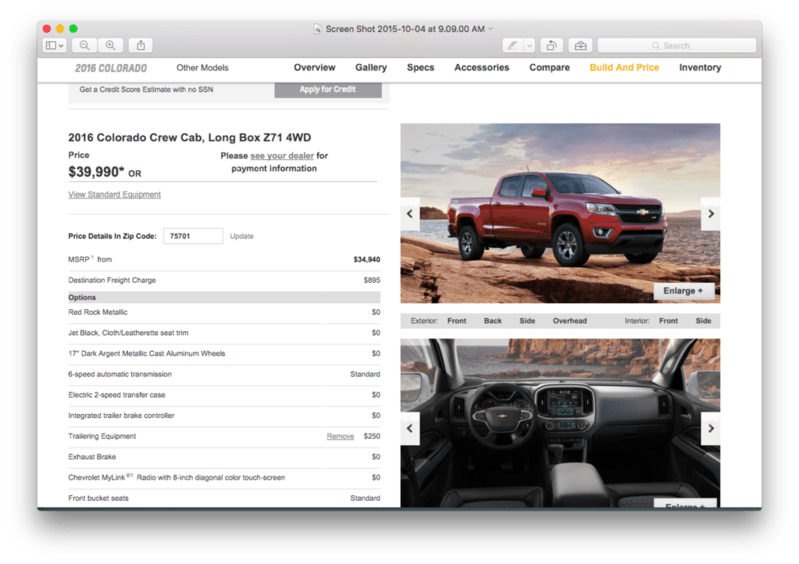Viewport: 799px width, 564px height.
Task: Open View Standard Equipment link
Action: (115, 195)
